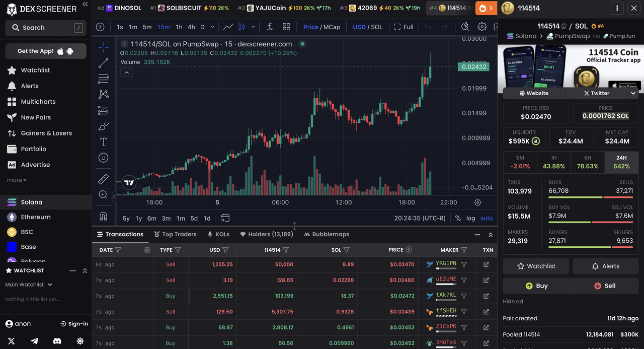Switch to the Top Traders tab
644x349 pixels.
coord(175,234)
